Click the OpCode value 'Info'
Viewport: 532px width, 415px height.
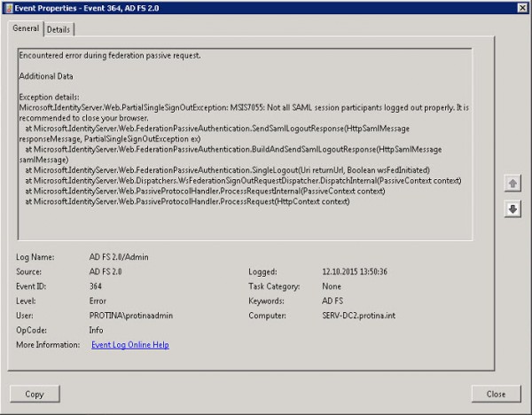[x=96, y=330]
